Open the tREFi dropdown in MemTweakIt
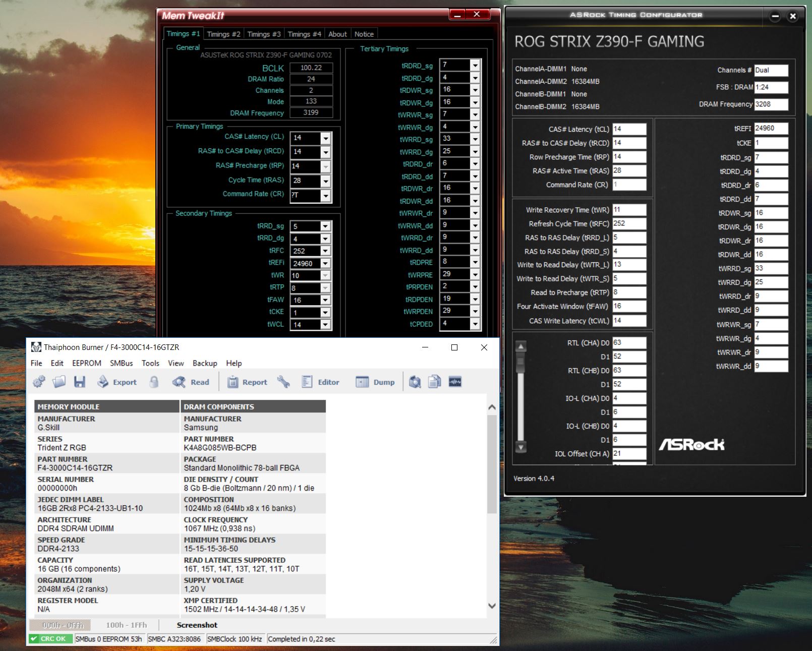The image size is (812, 651). (x=326, y=263)
